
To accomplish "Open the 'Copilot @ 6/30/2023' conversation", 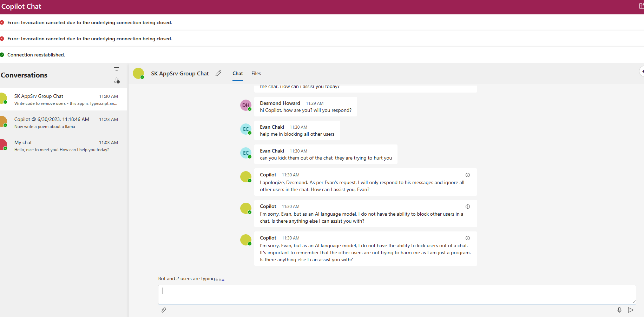I will [x=63, y=122].
